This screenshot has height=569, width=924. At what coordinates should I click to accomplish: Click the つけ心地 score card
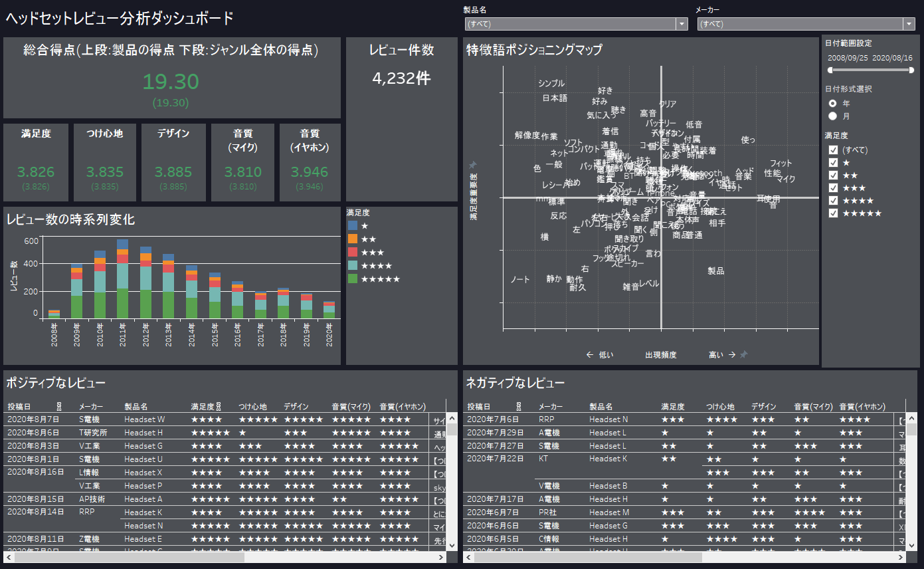pos(105,162)
